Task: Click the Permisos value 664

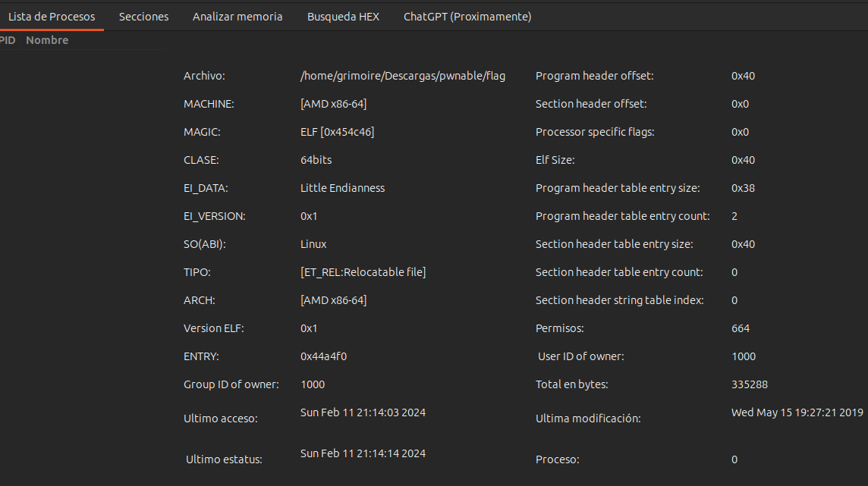Action: [x=740, y=328]
